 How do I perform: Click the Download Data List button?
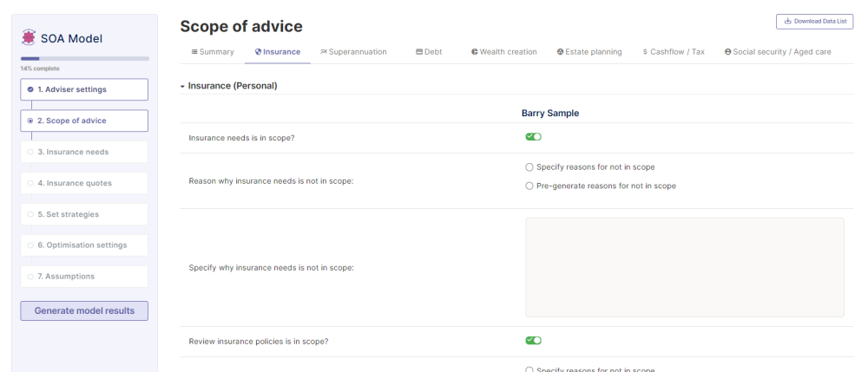coord(814,21)
